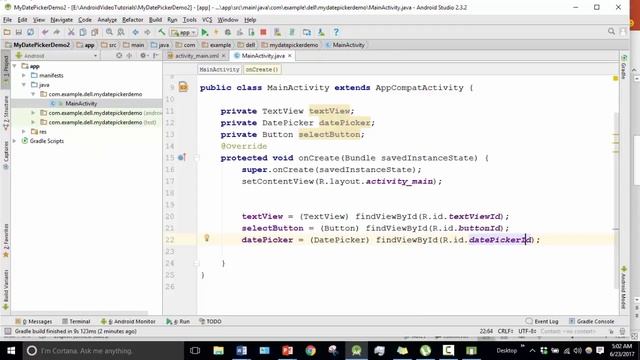640x360 pixels.
Task: Toggle the Android Model side tab
Action: [x=624, y=288]
